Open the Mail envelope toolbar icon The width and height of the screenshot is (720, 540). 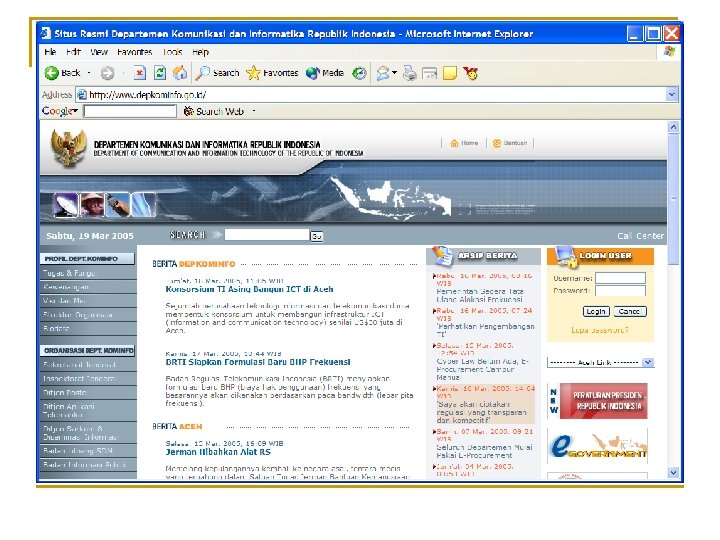click(x=383, y=73)
